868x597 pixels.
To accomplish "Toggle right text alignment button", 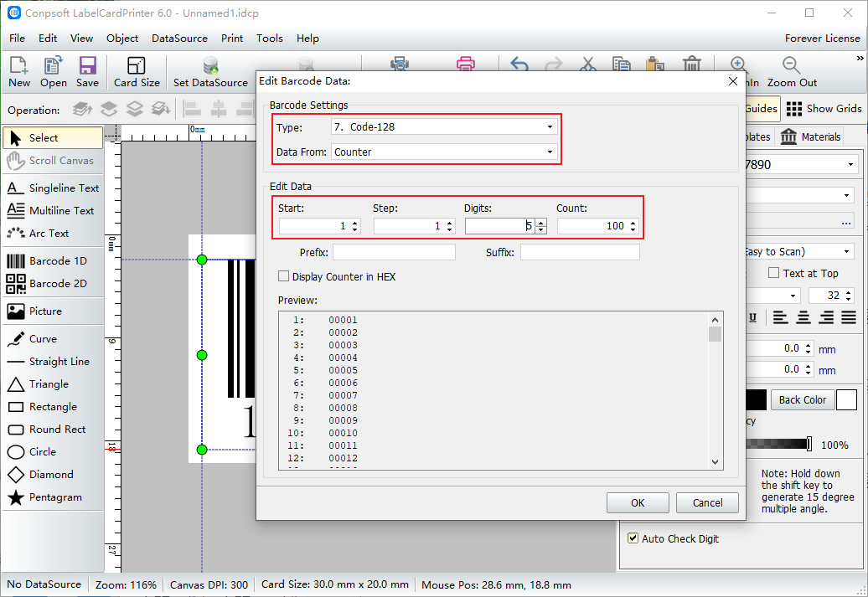I will click(826, 317).
